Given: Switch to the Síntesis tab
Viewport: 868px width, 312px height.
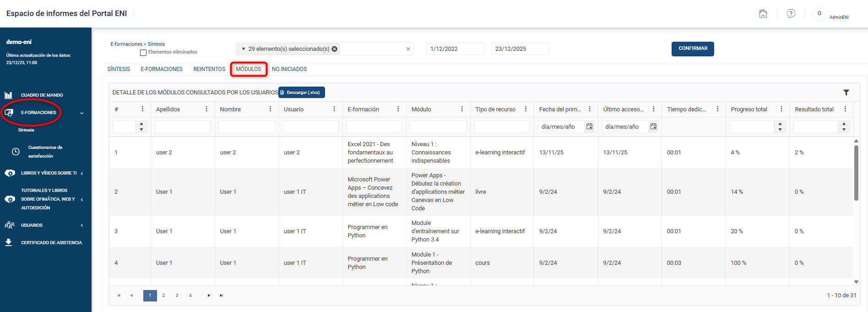Looking at the screenshot, I should 119,69.
